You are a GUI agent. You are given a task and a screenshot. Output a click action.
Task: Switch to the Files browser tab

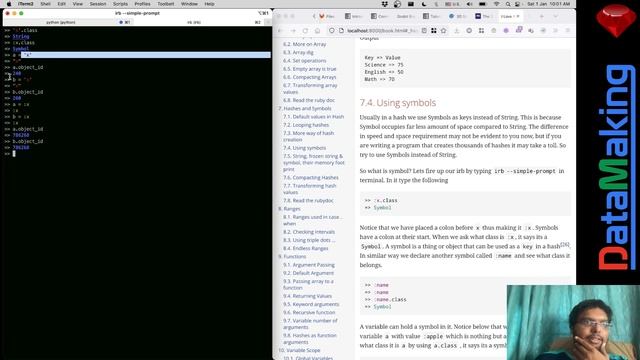click(327, 16)
